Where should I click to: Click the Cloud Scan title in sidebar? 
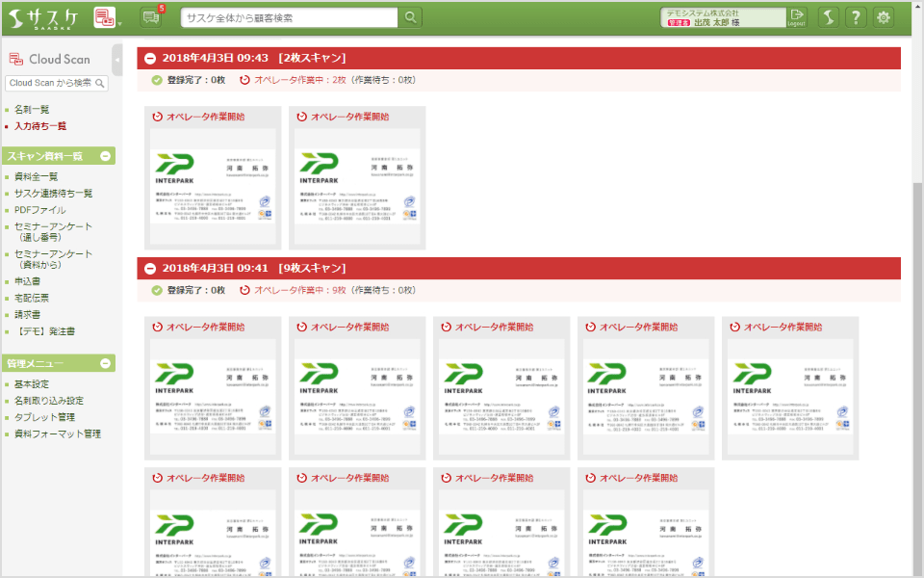pyautogui.click(x=60, y=59)
